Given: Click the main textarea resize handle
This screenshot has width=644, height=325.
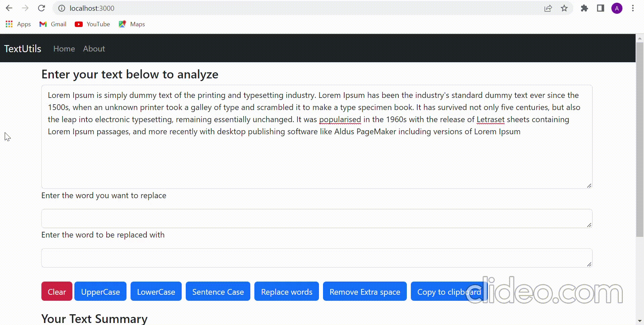Looking at the screenshot, I should 589,185.
